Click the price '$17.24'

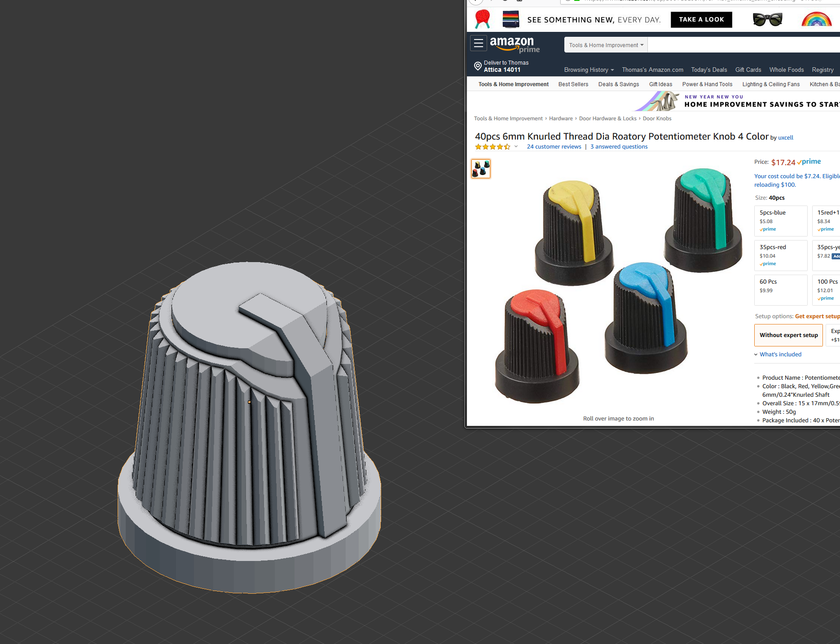pos(783,162)
